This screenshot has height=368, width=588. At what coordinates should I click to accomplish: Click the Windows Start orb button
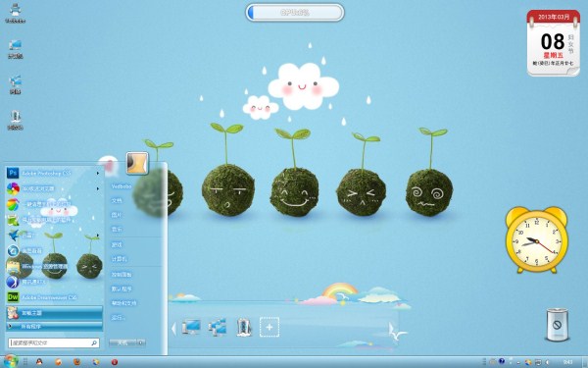tap(11, 361)
